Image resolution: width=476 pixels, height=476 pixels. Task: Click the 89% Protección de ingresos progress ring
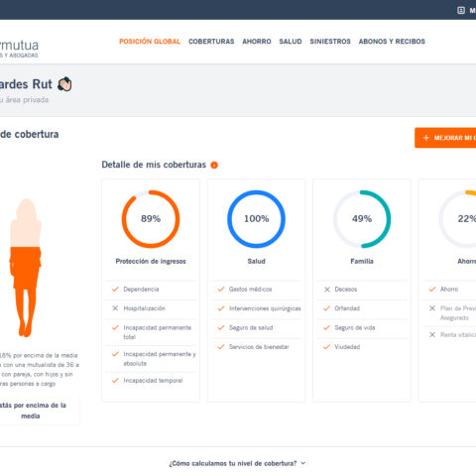151,219
